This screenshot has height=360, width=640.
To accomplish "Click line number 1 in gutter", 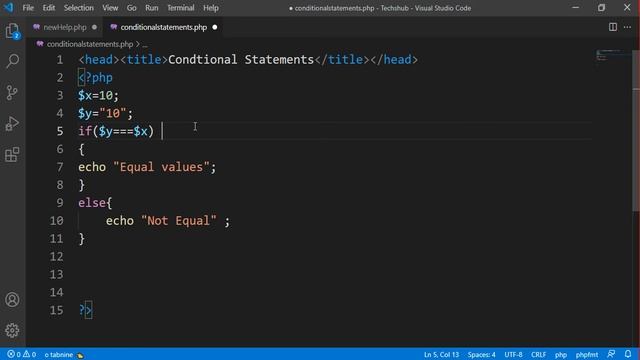I will (x=60, y=60).
